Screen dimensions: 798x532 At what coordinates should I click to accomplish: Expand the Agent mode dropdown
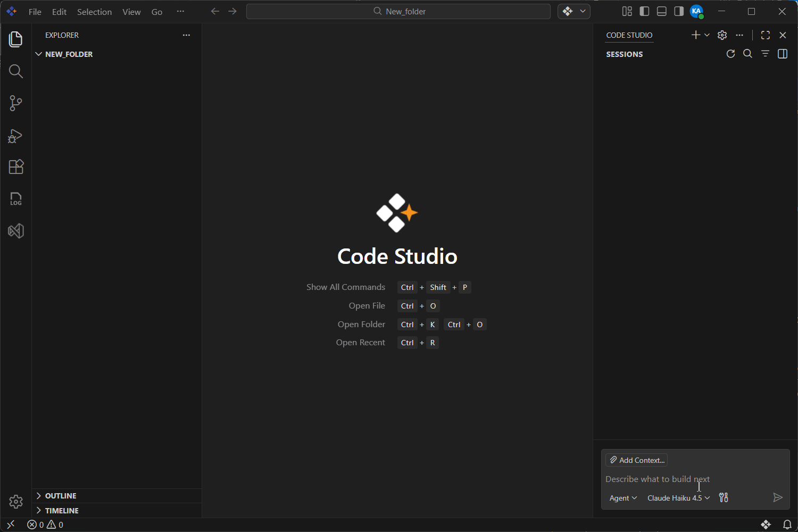(x=623, y=498)
